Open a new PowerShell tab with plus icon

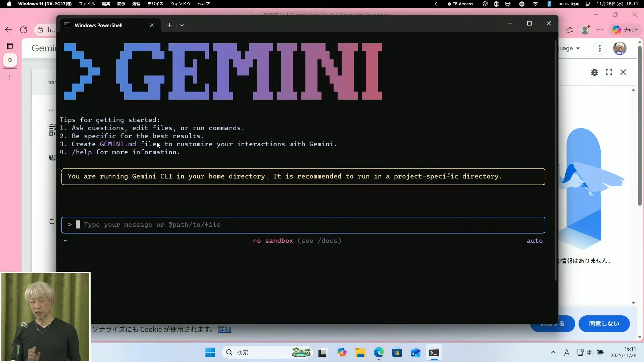click(169, 25)
